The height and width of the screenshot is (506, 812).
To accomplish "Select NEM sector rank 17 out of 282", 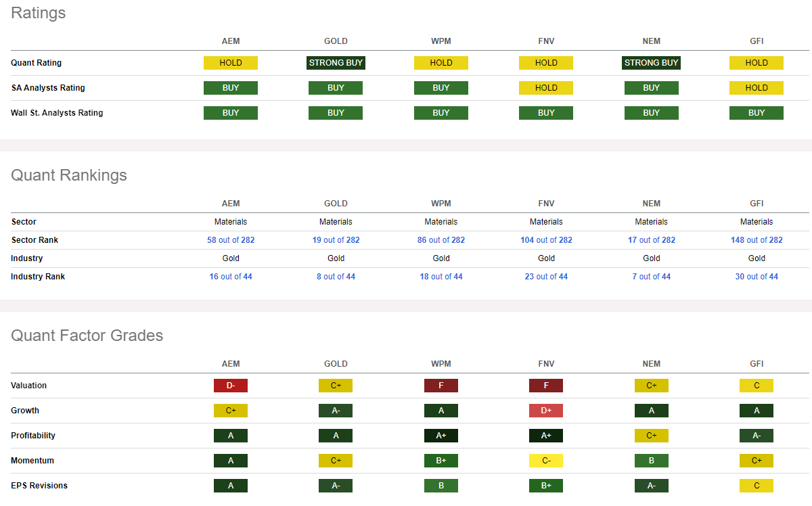I will [x=652, y=240].
